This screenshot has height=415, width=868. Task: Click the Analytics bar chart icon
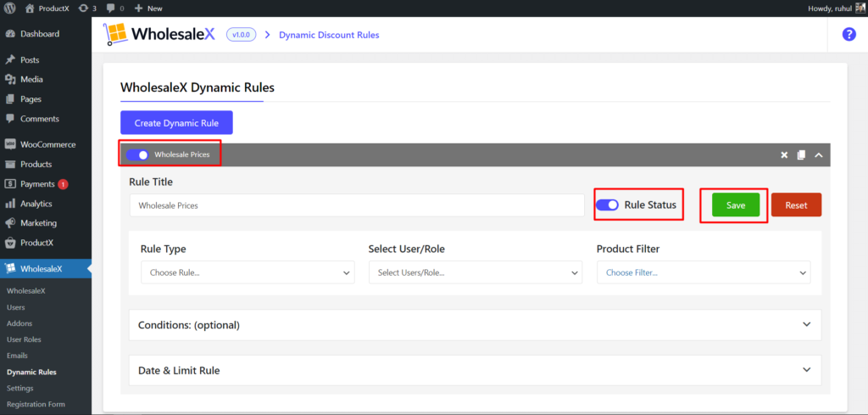pyautogui.click(x=10, y=204)
